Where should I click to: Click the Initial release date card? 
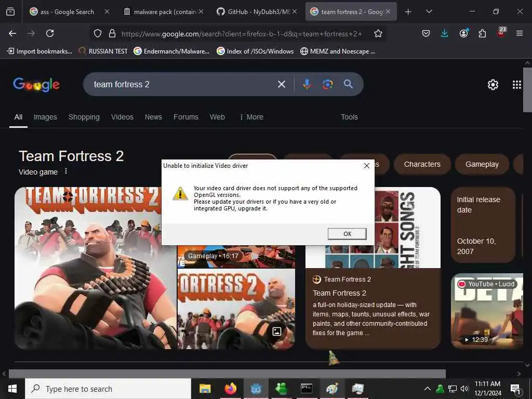pyautogui.click(x=483, y=225)
